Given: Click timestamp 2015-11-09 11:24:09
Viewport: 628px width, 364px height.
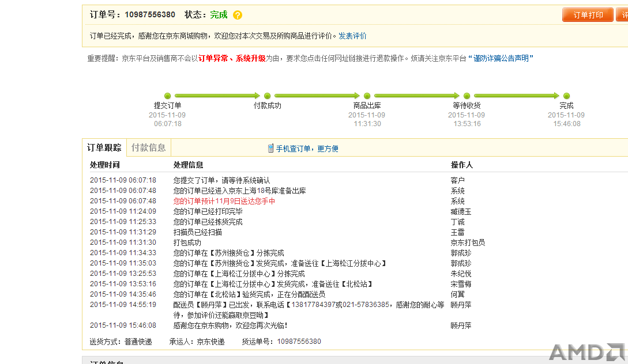Looking at the screenshot, I should (x=123, y=211).
